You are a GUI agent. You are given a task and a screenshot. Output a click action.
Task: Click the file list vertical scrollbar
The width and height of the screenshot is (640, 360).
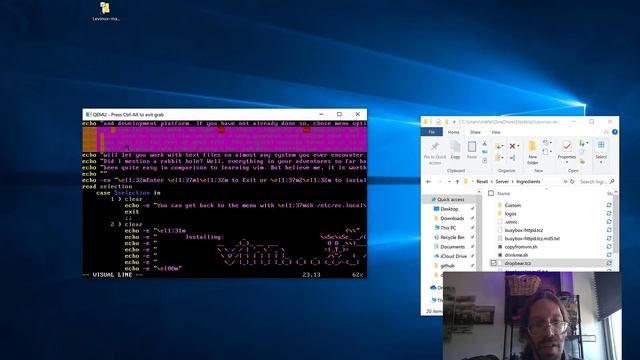(616, 224)
